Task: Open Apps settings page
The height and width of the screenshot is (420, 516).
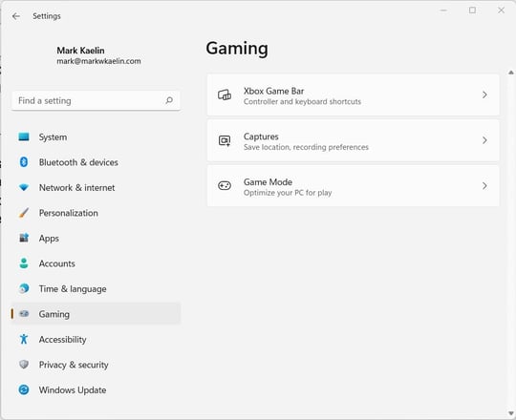Action: click(97, 239)
